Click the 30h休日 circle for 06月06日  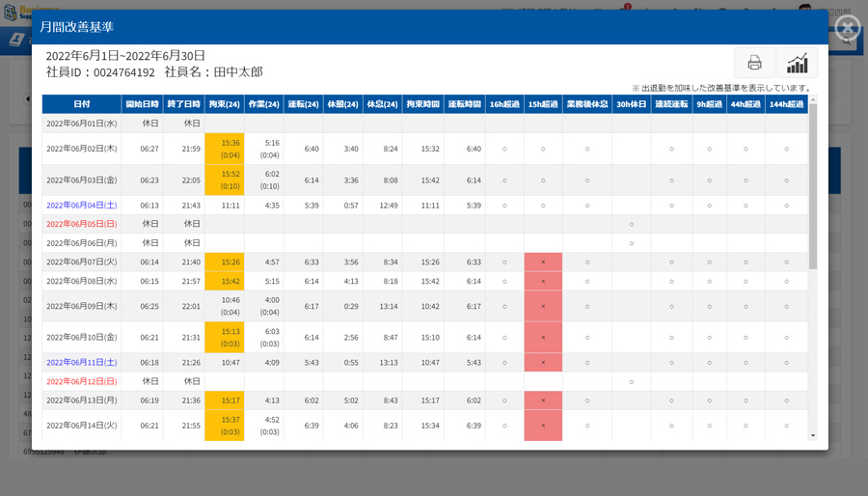pyautogui.click(x=632, y=243)
